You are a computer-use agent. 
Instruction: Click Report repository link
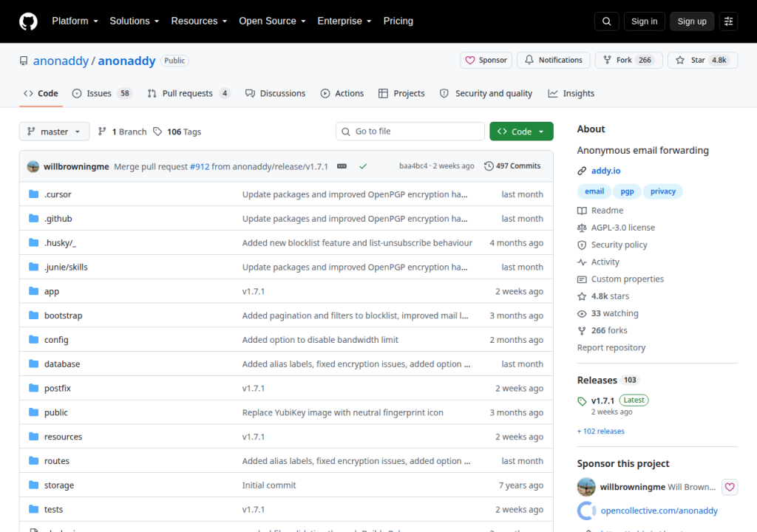[611, 347]
